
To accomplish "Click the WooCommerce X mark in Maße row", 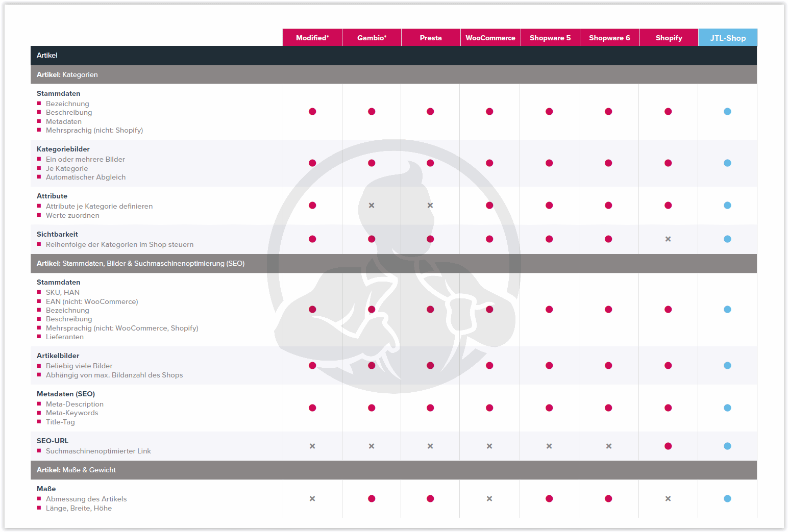I will click(x=489, y=499).
